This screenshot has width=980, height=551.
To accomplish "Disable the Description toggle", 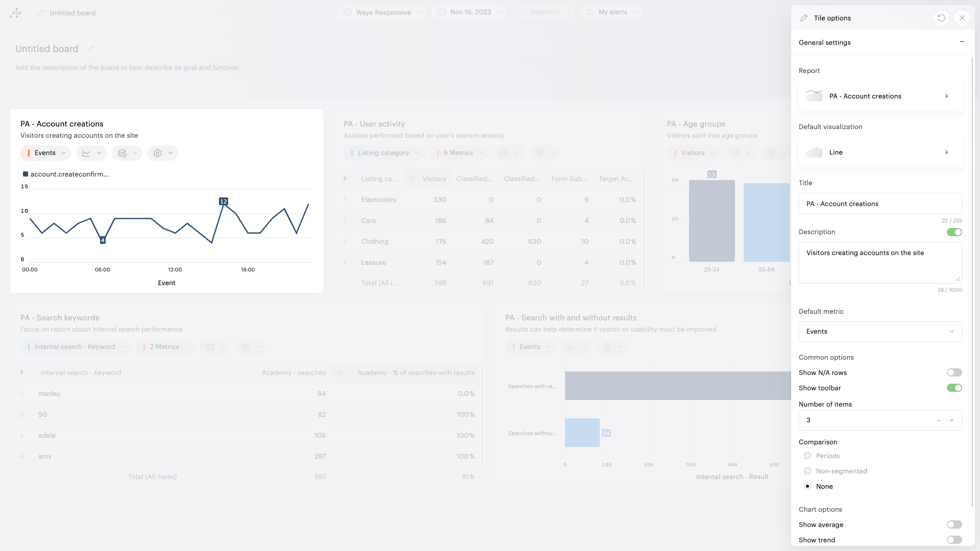I will 954,232.
